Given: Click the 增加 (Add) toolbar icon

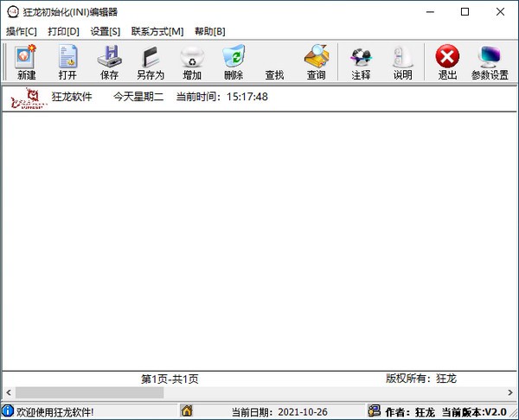Looking at the screenshot, I should point(192,56).
